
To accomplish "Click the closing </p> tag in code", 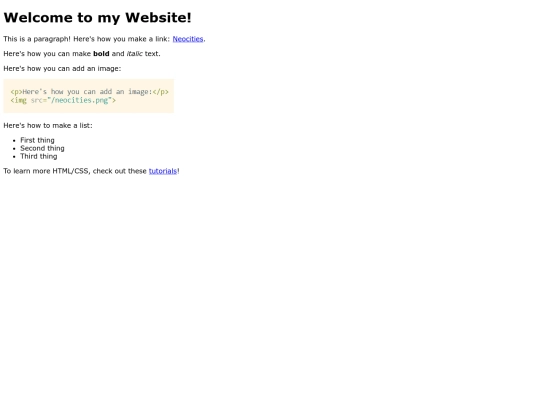I will coord(160,92).
